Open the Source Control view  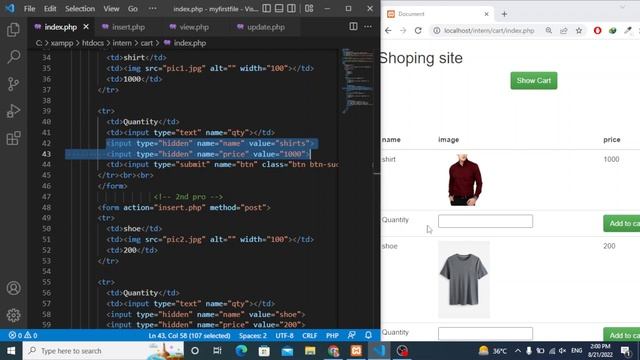point(13,84)
